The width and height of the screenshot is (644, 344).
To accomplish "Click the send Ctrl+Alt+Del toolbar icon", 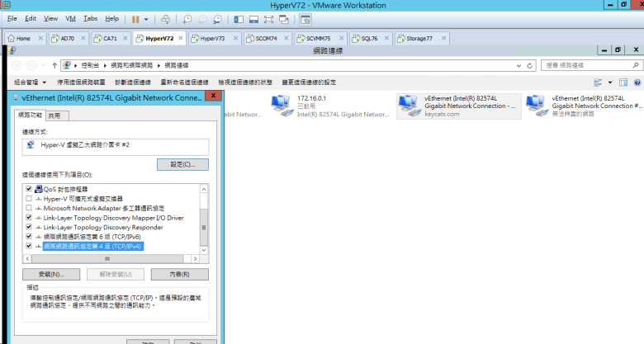I will [x=166, y=18].
